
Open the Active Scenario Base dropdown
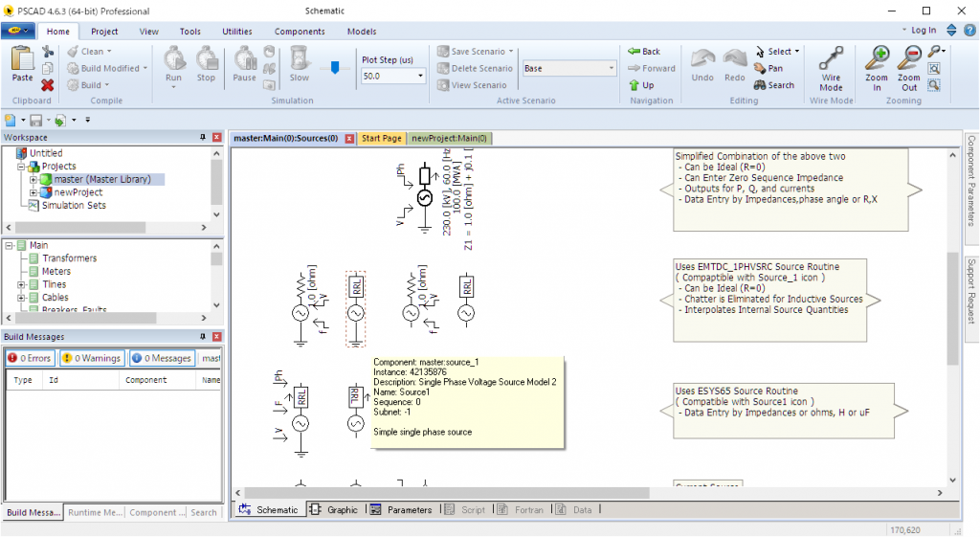click(x=612, y=69)
